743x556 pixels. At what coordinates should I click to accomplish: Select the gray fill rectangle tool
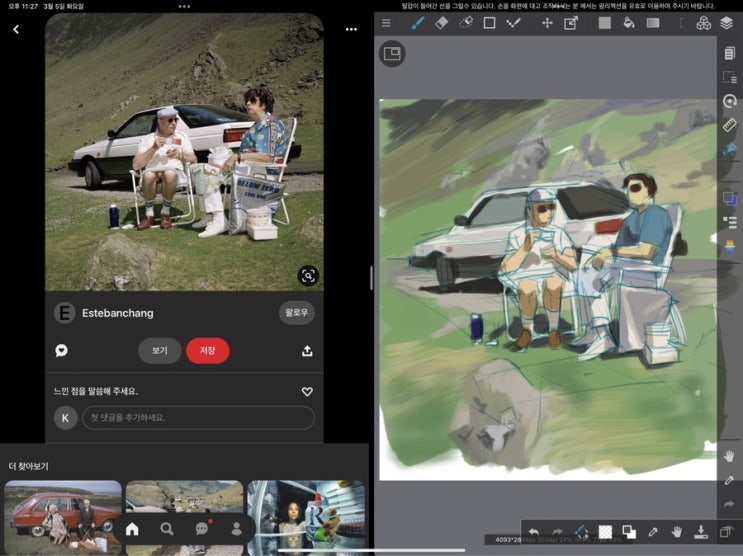coord(605,23)
